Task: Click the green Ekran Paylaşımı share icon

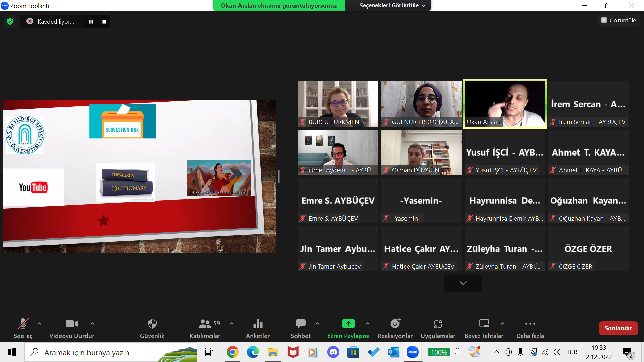Action: [348, 324]
